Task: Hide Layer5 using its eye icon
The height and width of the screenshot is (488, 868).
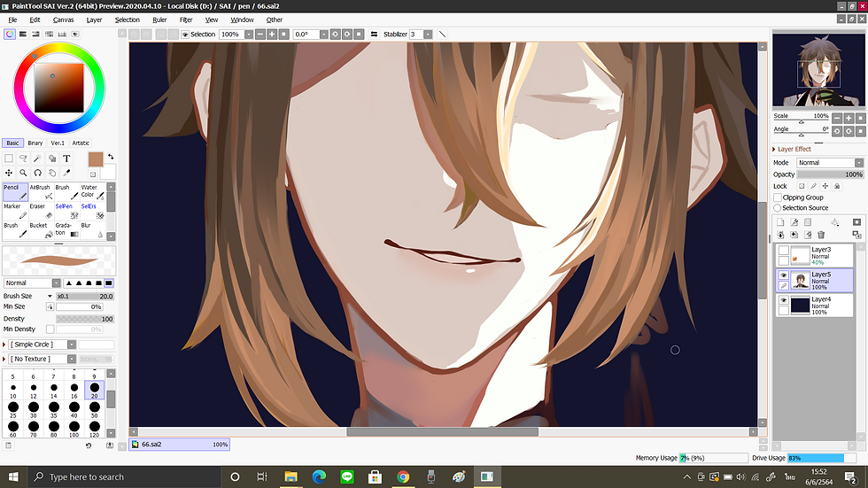Action: point(783,275)
